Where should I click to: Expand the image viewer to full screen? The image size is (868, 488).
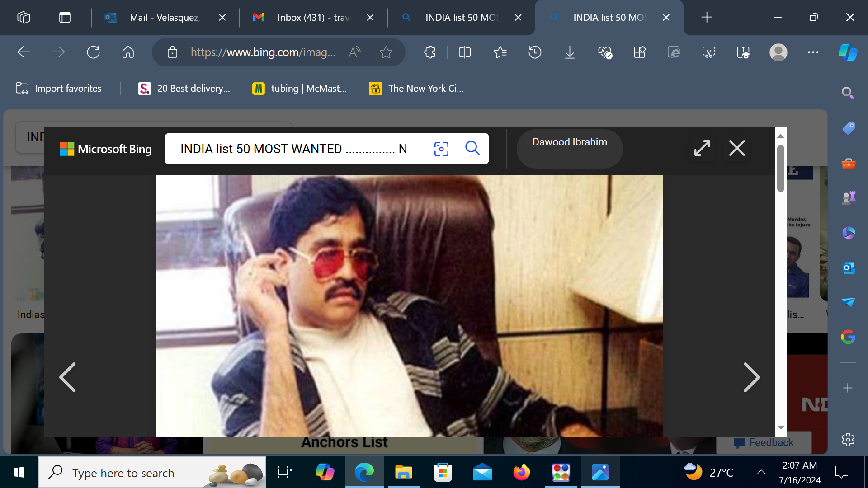coord(702,148)
